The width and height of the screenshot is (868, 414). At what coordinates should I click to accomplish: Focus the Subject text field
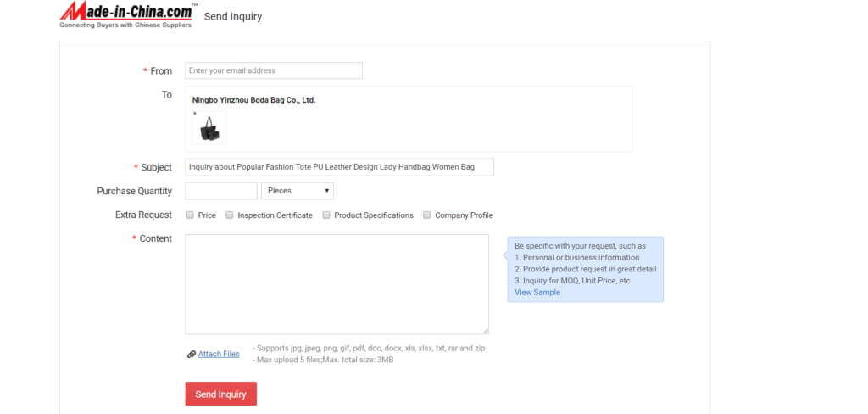339,167
